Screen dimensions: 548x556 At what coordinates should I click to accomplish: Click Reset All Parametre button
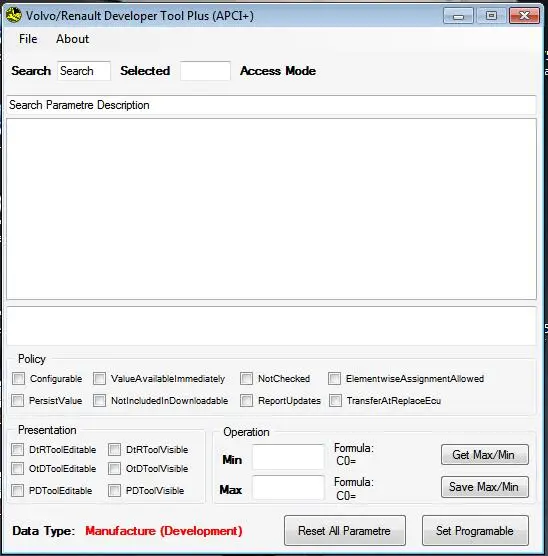click(344, 531)
